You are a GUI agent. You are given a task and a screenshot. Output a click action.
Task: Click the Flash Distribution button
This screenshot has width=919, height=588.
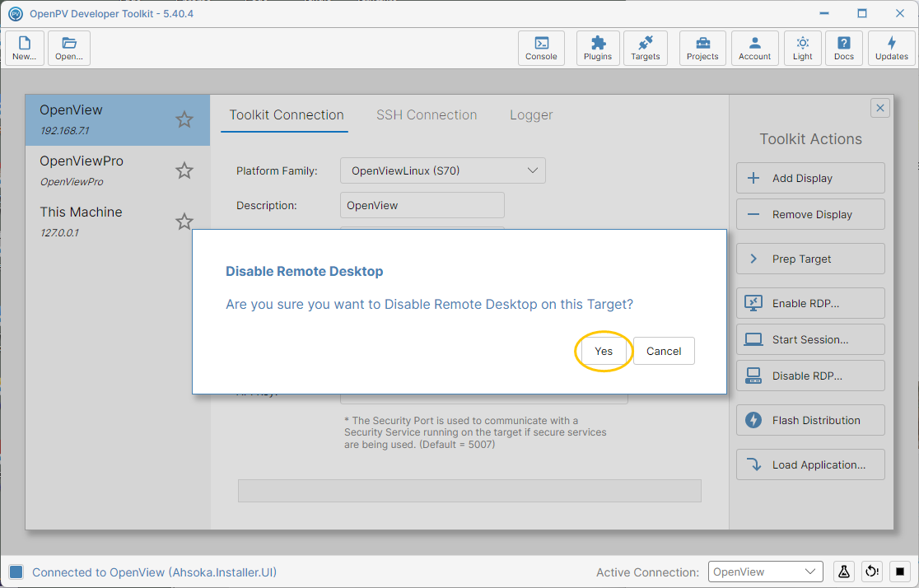810,420
